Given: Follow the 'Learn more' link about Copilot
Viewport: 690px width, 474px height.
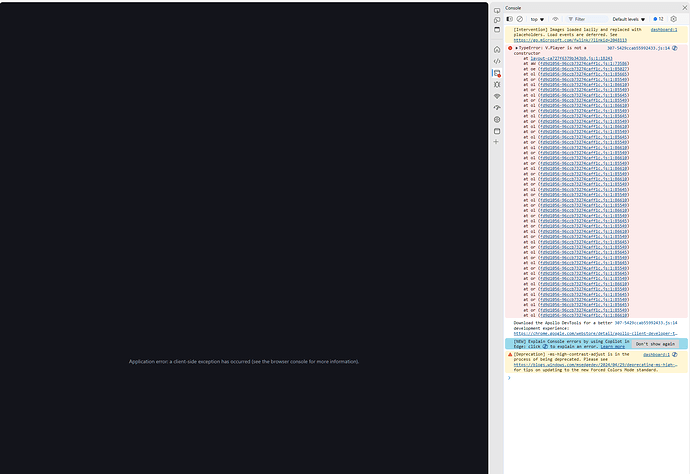Looking at the screenshot, I should coord(612,346).
